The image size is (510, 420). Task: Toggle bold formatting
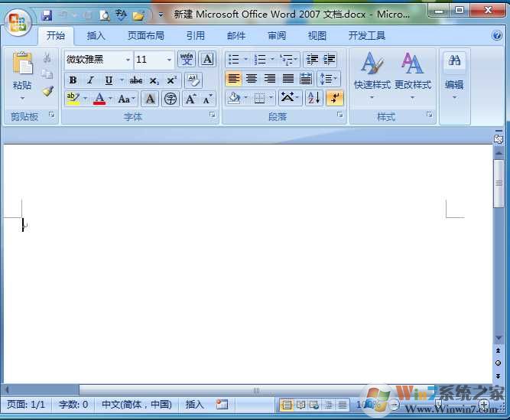tap(73, 80)
